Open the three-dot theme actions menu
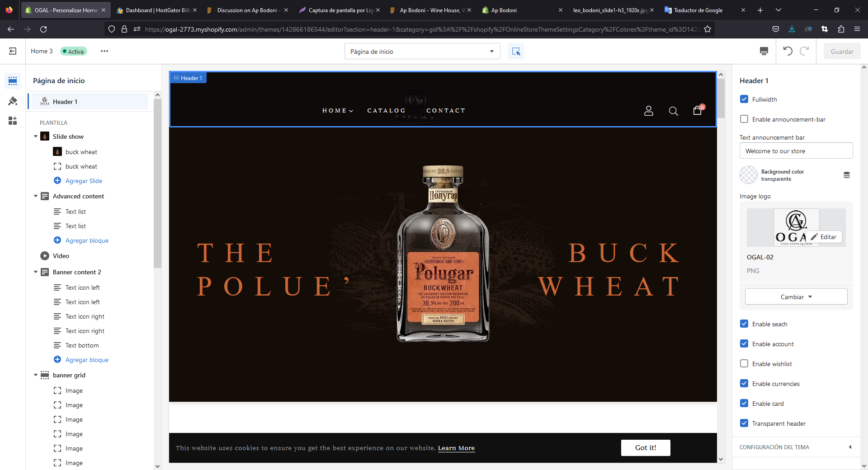Image resolution: width=868 pixels, height=470 pixels. click(x=104, y=51)
